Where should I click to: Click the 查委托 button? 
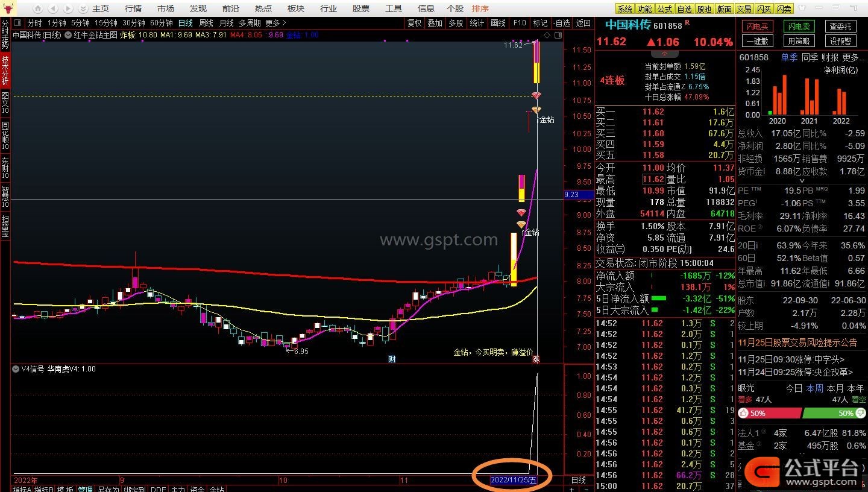click(x=841, y=27)
